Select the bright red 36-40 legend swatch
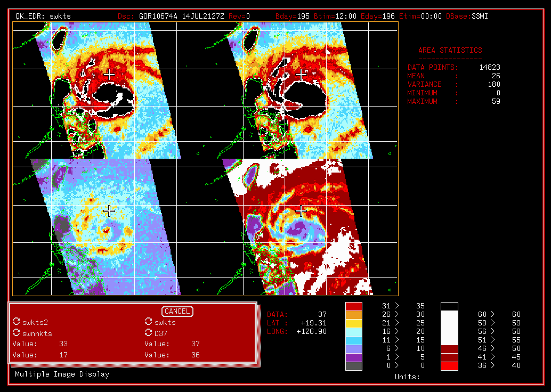Image resolution: width=551 pixels, height=392 pixels. coord(449,366)
